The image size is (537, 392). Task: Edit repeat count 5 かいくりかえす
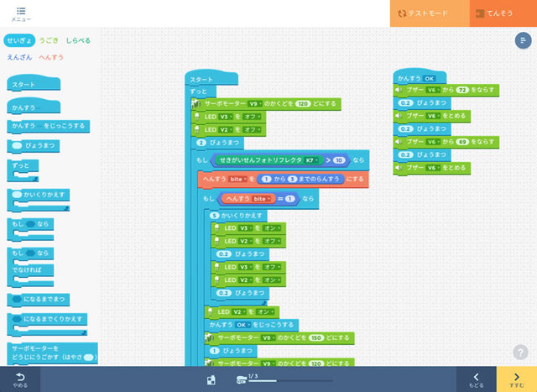215,216
